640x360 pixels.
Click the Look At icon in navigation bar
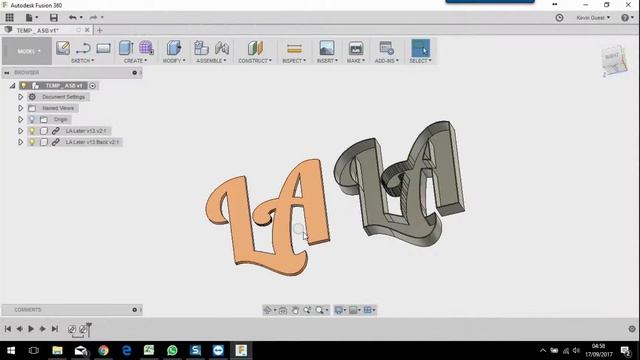[x=282, y=310]
